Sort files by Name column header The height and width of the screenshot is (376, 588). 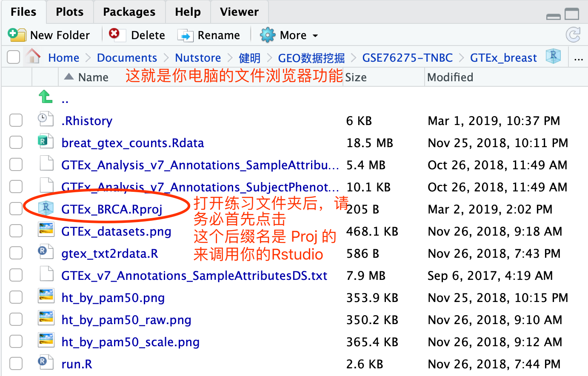click(x=93, y=77)
